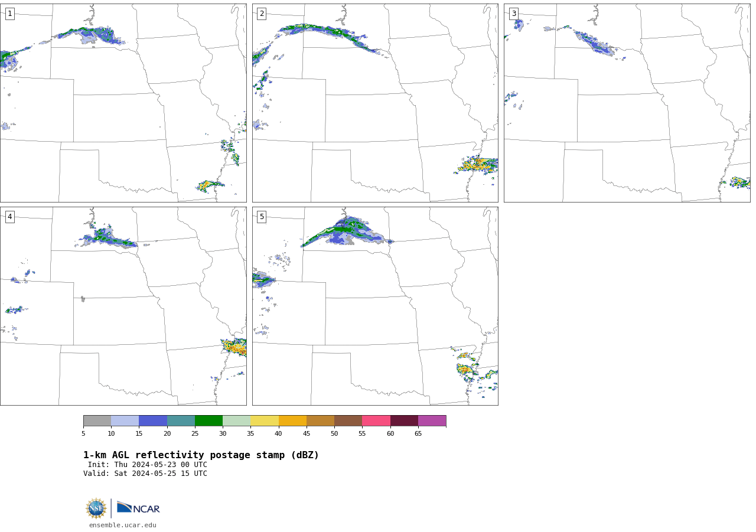The height and width of the screenshot is (532, 756).
Task: Click the dark green 25-30 dBZ swatch
Action: 208,420
